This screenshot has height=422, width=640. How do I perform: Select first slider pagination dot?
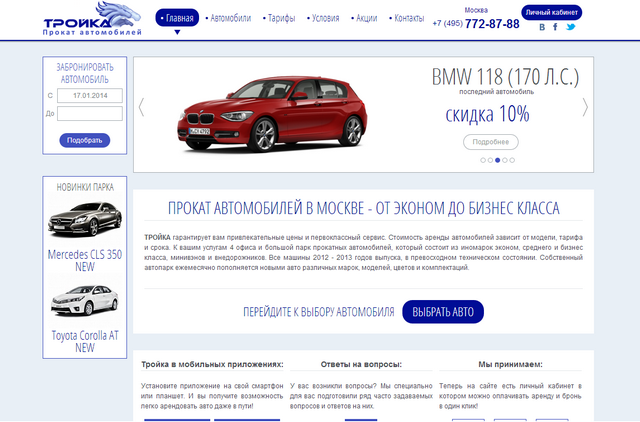coord(483,160)
